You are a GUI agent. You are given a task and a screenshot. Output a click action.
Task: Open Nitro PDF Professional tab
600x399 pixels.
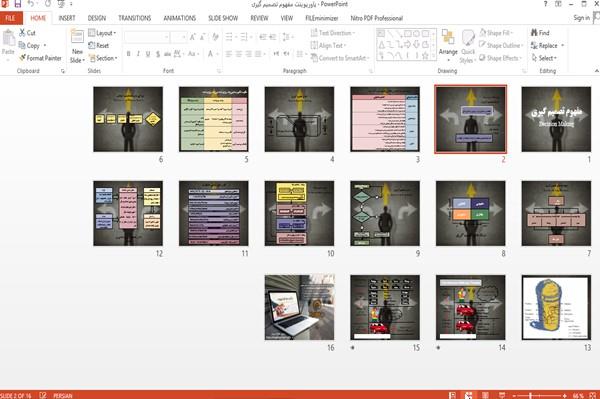click(377, 18)
